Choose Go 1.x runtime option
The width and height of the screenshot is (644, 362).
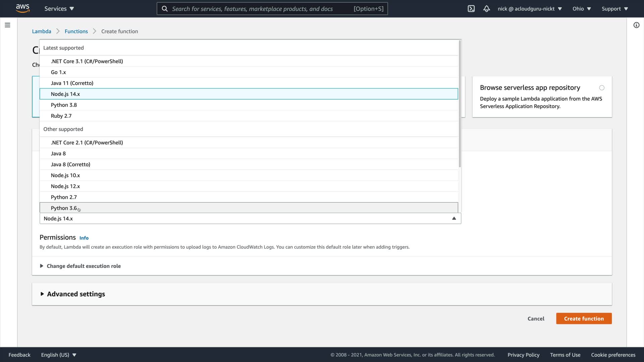click(x=58, y=72)
